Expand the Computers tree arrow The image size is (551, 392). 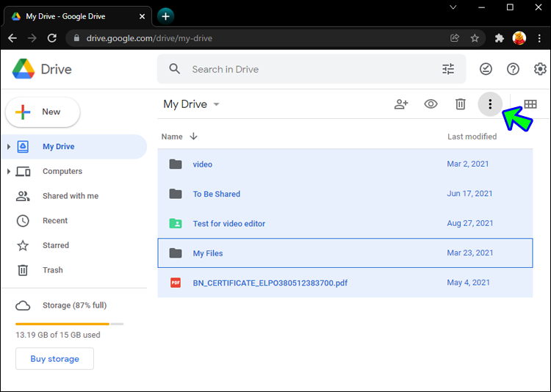9,172
